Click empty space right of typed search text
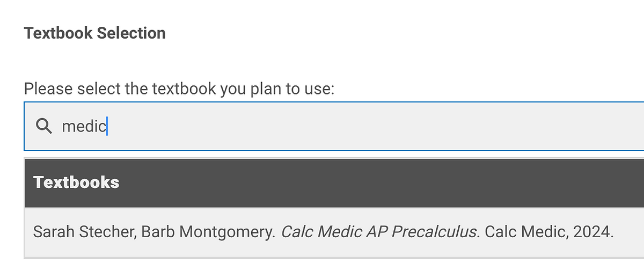The width and height of the screenshot is (644, 263). coord(376,127)
